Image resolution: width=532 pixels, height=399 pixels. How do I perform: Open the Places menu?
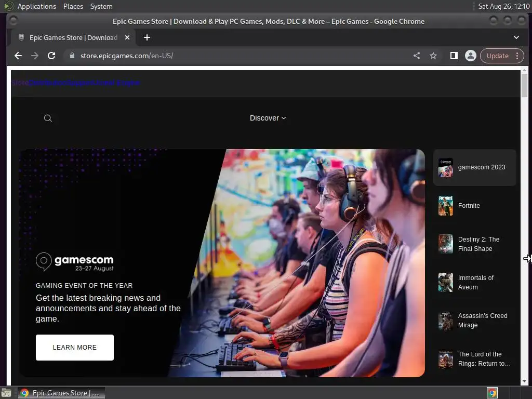click(73, 6)
